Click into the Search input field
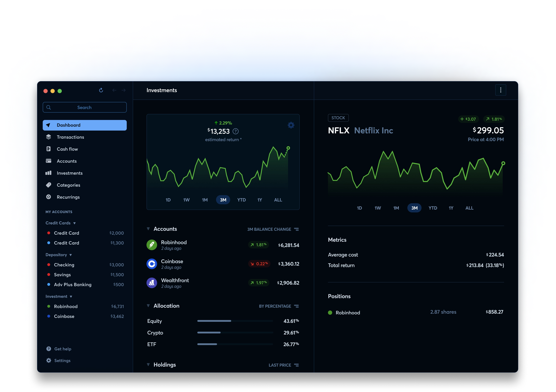Image resolution: width=556 pixels, height=392 pixels. [85, 107]
